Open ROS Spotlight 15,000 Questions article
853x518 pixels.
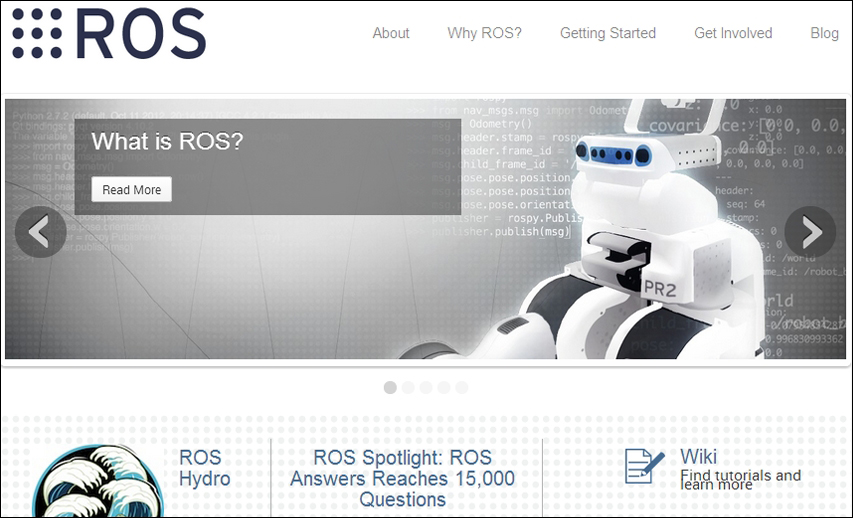click(403, 478)
